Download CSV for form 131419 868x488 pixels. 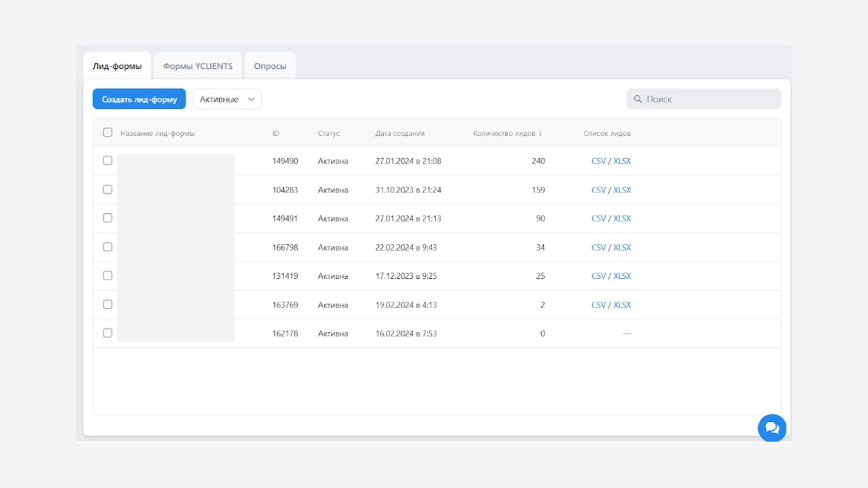(598, 276)
